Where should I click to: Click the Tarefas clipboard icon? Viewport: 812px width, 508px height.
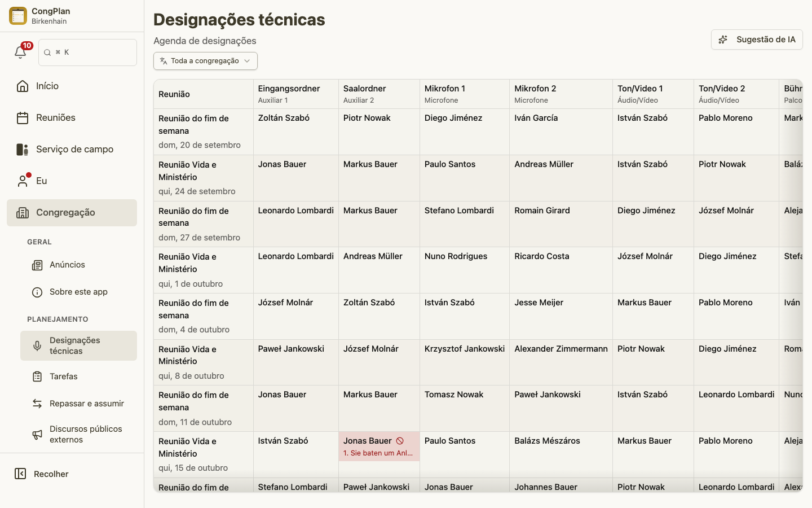(37, 376)
